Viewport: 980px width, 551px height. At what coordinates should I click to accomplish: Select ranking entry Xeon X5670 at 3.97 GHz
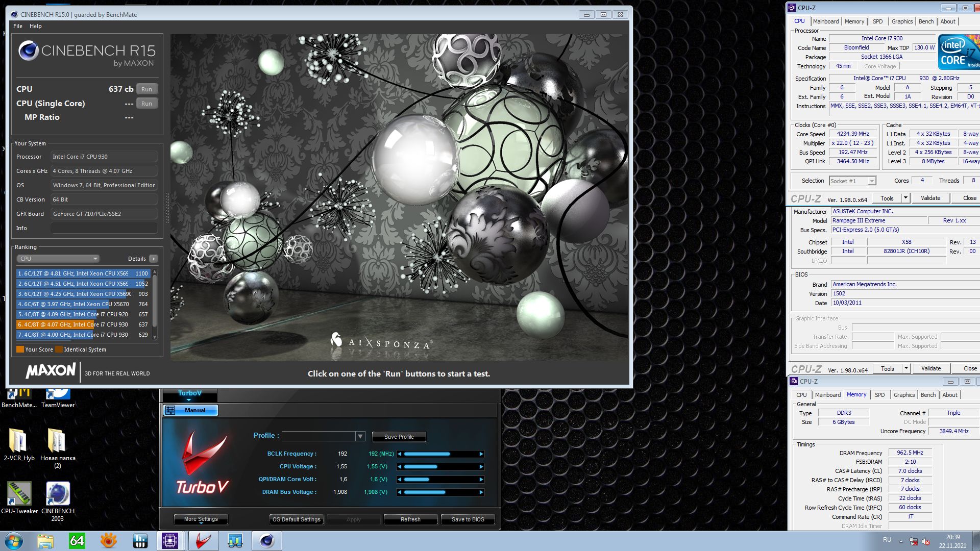coord(83,304)
